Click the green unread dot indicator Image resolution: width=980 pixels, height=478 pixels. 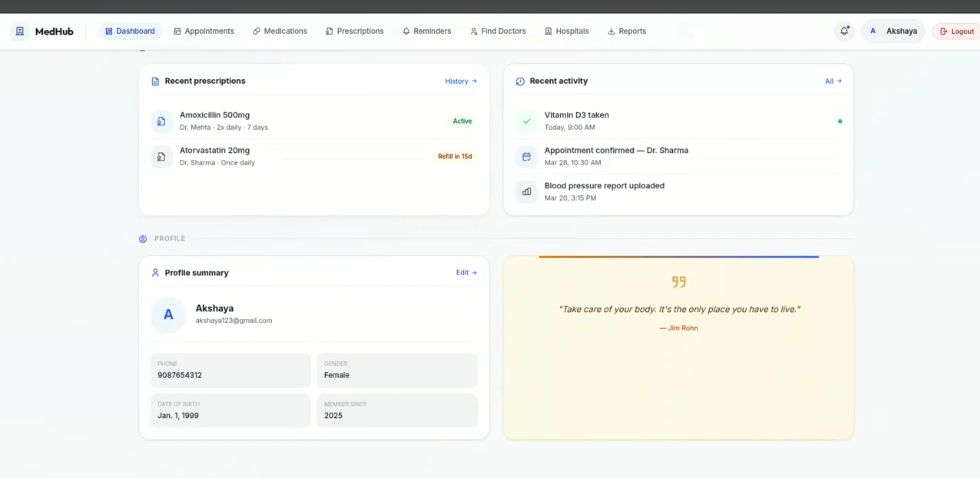click(840, 121)
